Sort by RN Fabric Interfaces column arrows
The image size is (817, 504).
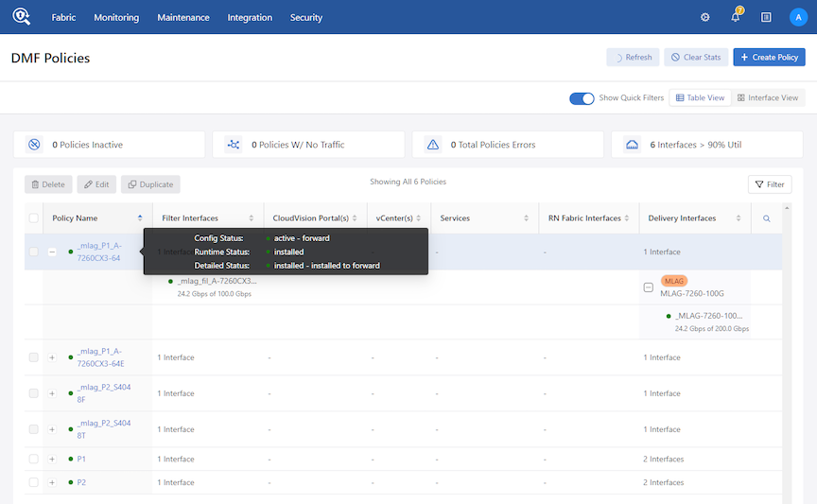click(x=627, y=217)
